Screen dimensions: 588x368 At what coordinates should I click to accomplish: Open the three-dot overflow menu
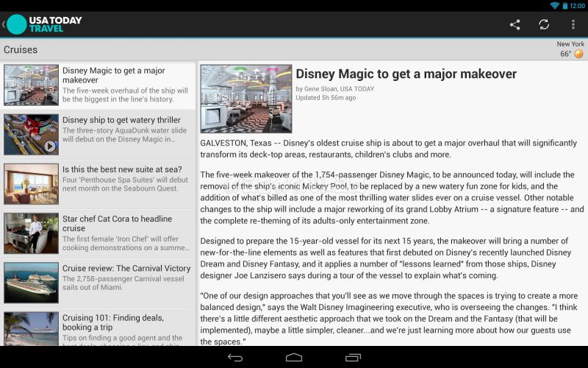pos(573,25)
